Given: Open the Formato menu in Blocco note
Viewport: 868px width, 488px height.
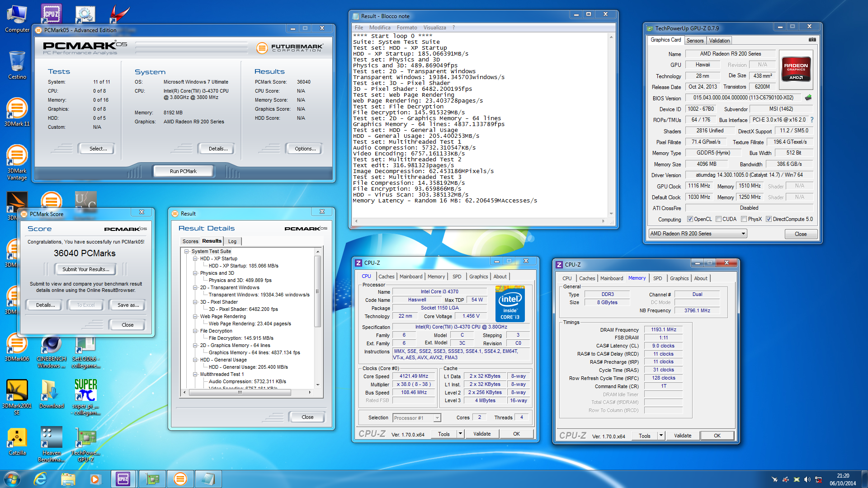Looking at the screenshot, I should tap(407, 28).
